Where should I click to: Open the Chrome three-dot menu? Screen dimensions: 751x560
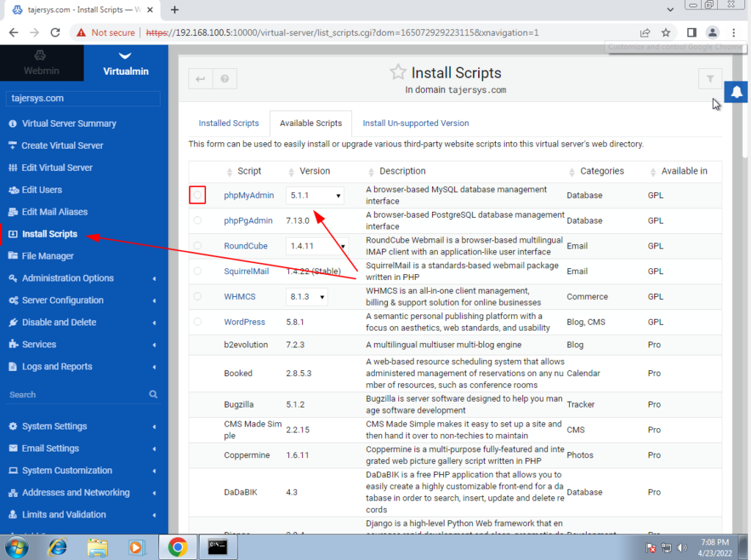pos(733,32)
